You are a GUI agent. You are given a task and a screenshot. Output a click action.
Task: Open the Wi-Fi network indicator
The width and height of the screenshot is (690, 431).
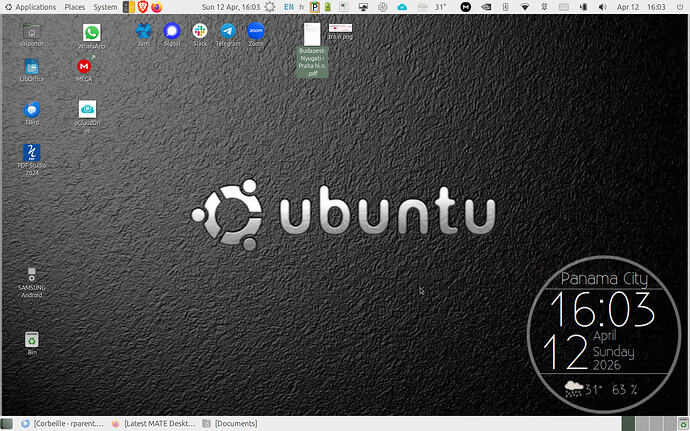point(525,7)
